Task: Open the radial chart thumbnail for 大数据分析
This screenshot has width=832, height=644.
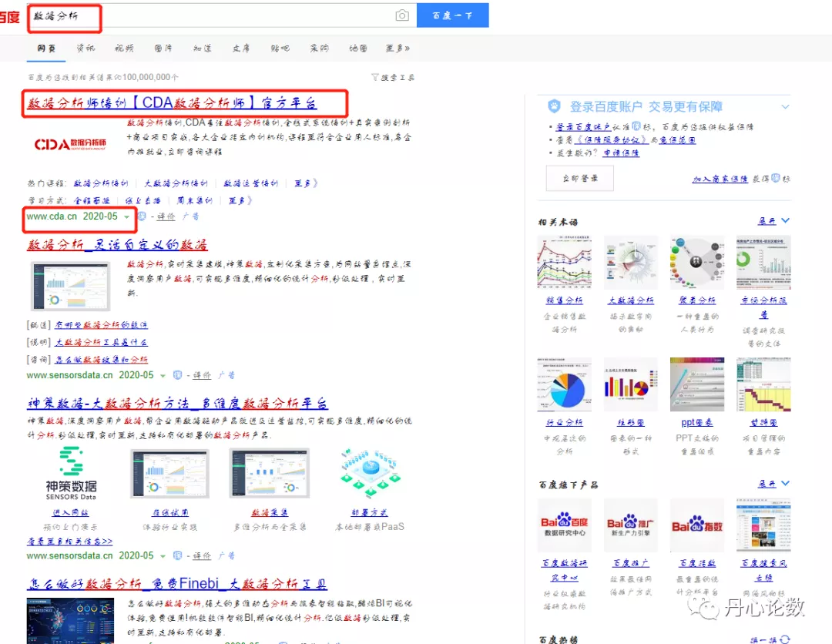Action: (x=630, y=263)
